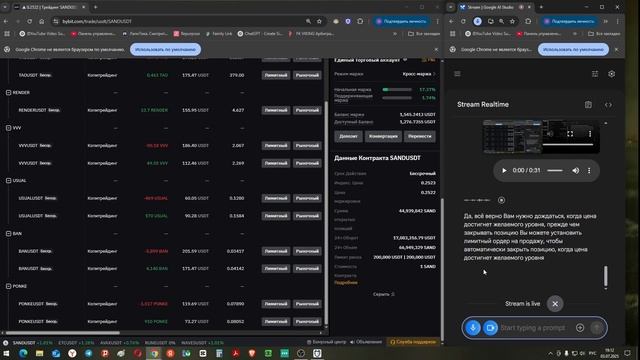Click Рыночный on last PONKEUSDT row

(307, 321)
